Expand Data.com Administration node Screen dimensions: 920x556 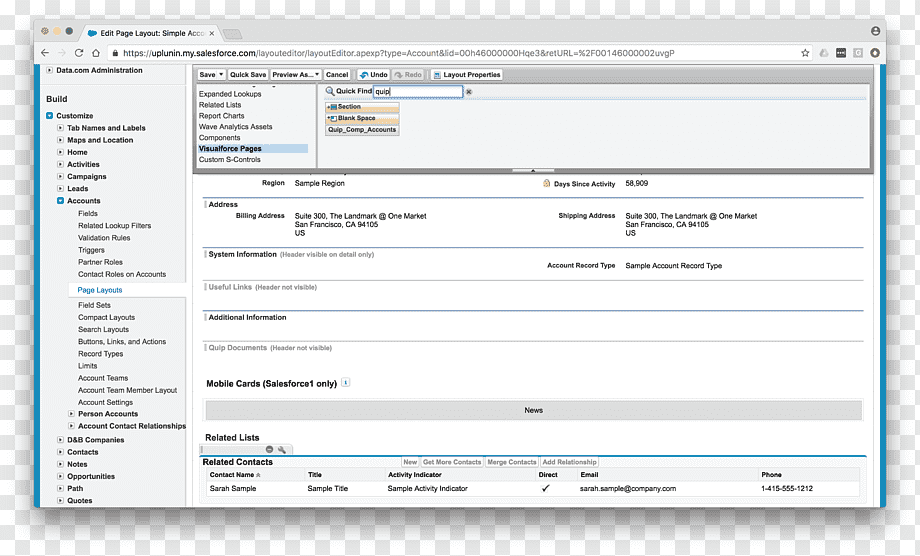pos(50,70)
